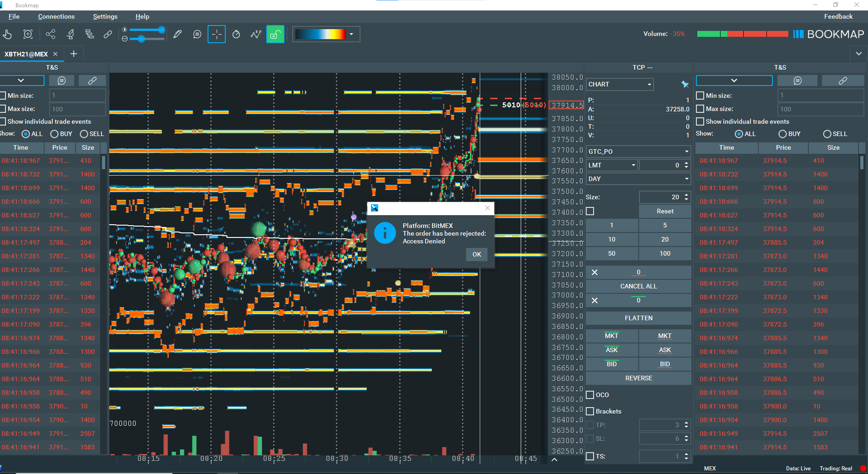Click link icon in left T&S panel
Viewport: 868px width, 474px height.
(92, 81)
